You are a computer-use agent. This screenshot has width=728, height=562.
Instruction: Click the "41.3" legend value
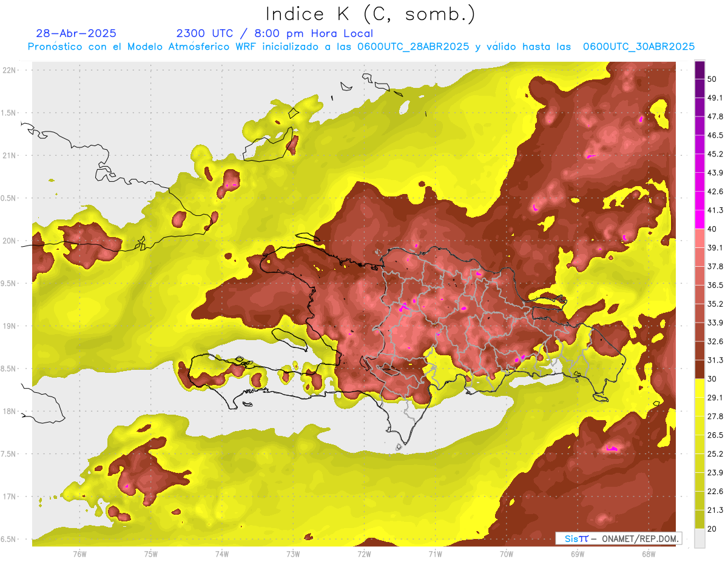[715, 210]
